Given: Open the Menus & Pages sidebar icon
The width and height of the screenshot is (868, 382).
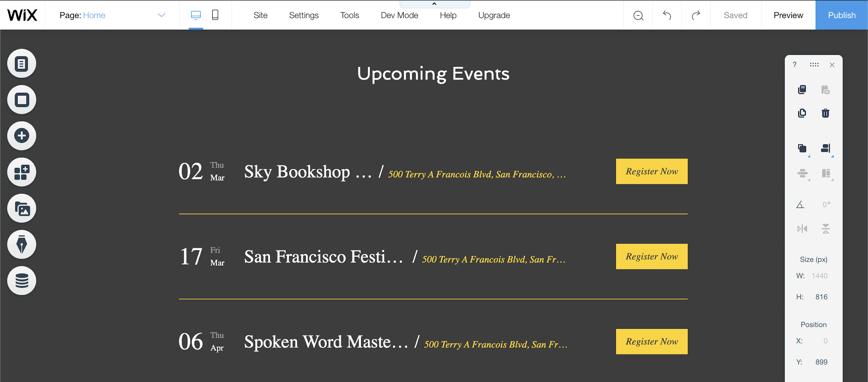Looking at the screenshot, I should click(22, 64).
